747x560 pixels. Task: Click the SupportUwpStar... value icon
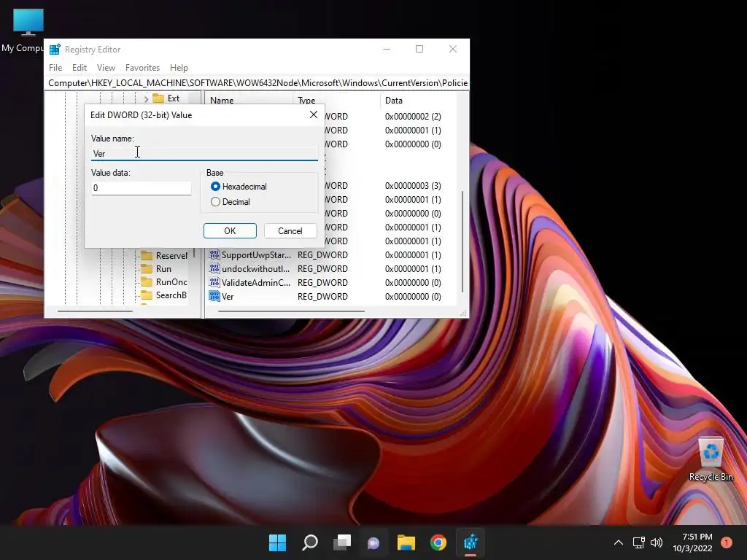(x=214, y=254)
